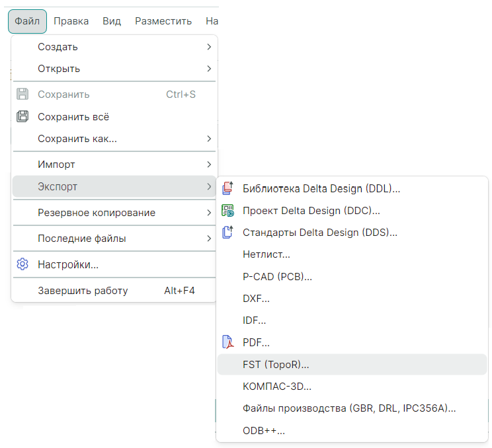Select Нетлист export entry
Viewport: 492px width, 448px height.
point(266,254)
